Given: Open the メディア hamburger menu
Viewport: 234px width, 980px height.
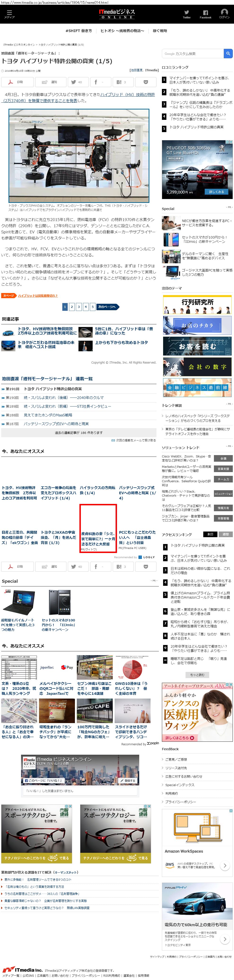Looking at the screenshot, I should pyautogui.click(x=9, y=14).
